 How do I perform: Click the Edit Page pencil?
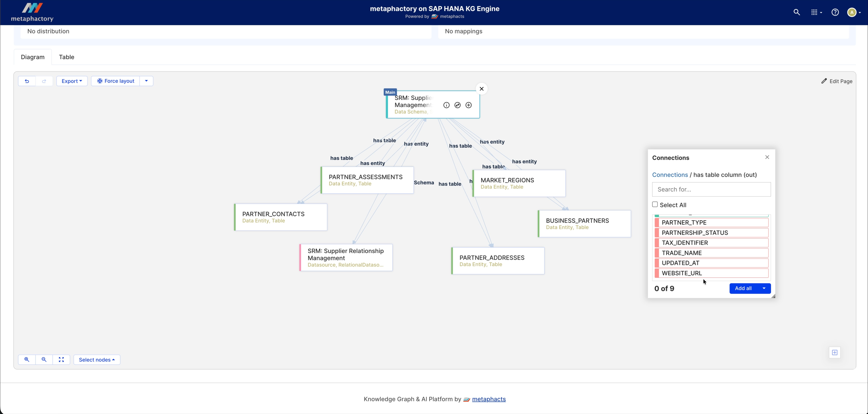pos(837,81)
